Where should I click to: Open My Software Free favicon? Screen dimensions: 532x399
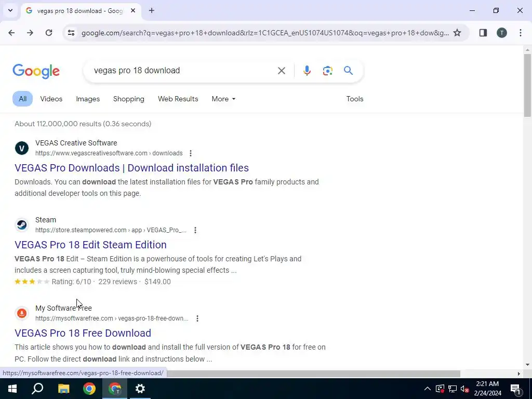point(22,313)
